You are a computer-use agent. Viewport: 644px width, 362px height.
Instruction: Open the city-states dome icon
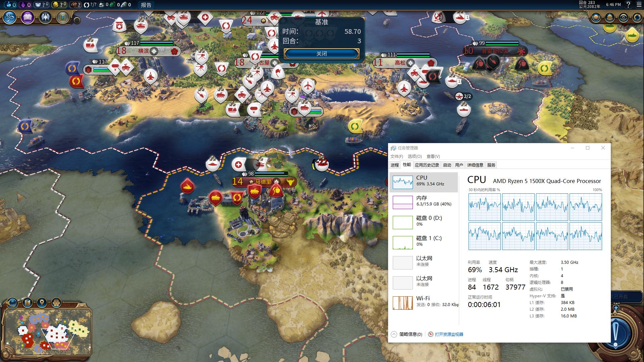(610, 17)
